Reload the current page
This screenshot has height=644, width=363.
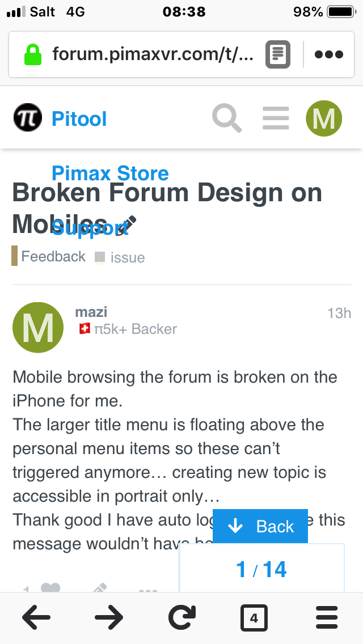[x=182, y=617]
